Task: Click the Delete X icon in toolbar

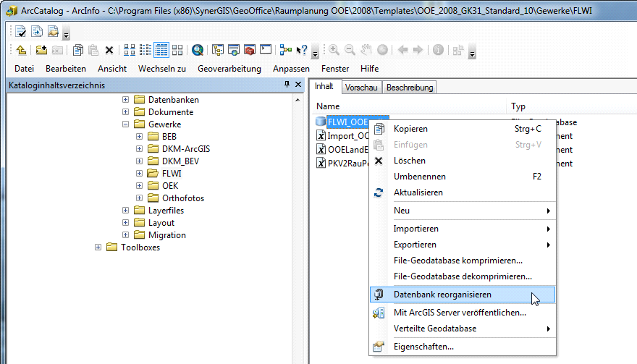Action: coord(109,50)
